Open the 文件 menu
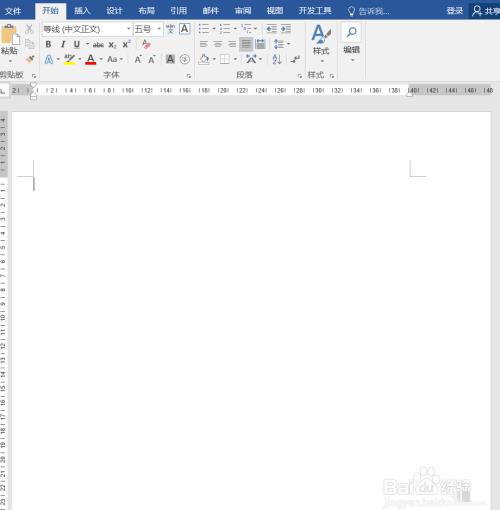The height and width of the screenshot is (510, 500). (13, 11)
